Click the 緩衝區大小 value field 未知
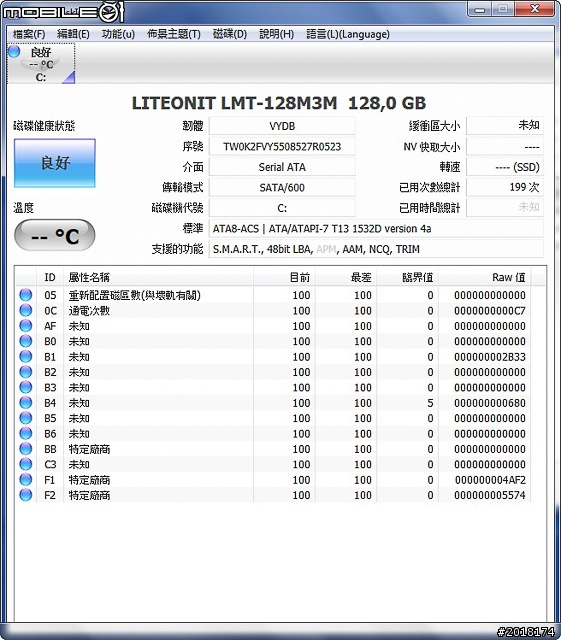561x640 pixels. (x=505, y=126)
